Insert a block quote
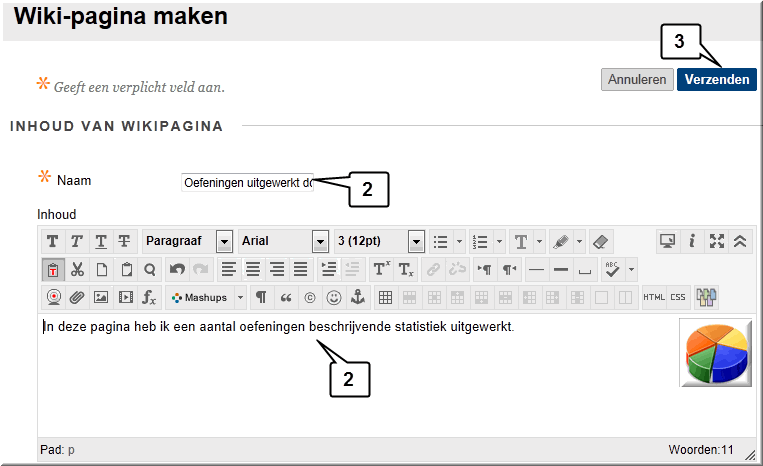763x466 pixels. [286, 297]
